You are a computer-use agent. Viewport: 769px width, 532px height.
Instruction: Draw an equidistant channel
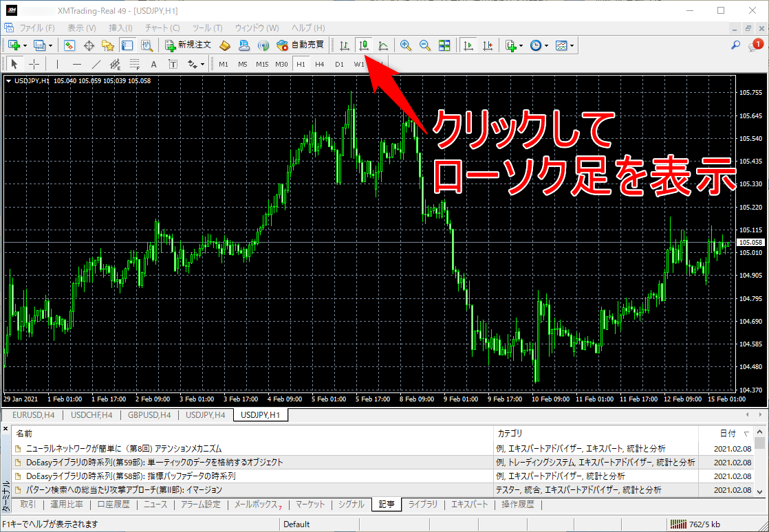116,64
